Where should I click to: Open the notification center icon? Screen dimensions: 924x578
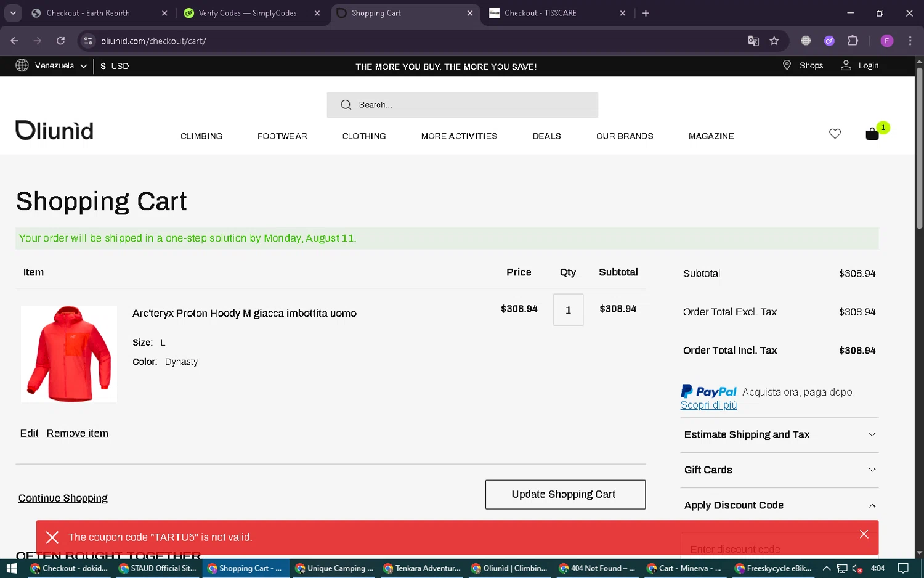pos(903,568)
